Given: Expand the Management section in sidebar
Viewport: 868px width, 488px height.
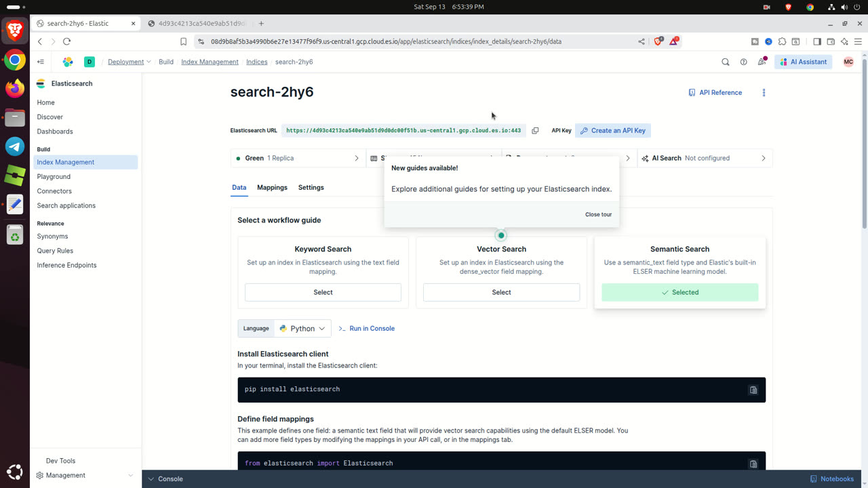Looking at the screenshot, I should point(85,475).
